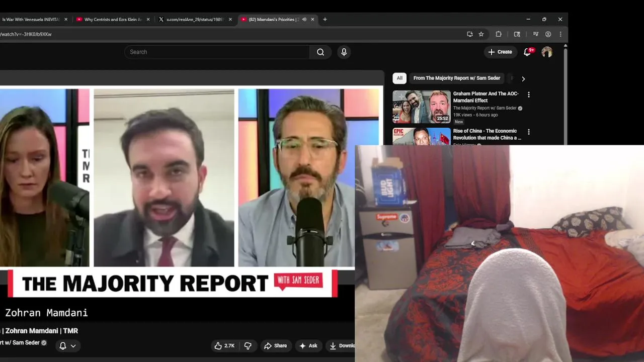Image resolution: width=644 pixels, height=362 pixels.
Task: Select the Mamdani's Priorities tab
Action: coord(273,20)
